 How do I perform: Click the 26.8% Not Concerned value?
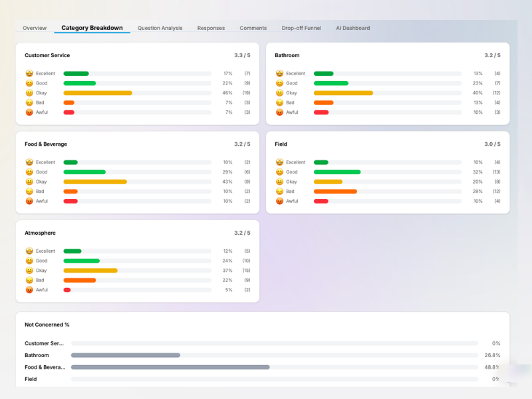(x=492, y=355)
